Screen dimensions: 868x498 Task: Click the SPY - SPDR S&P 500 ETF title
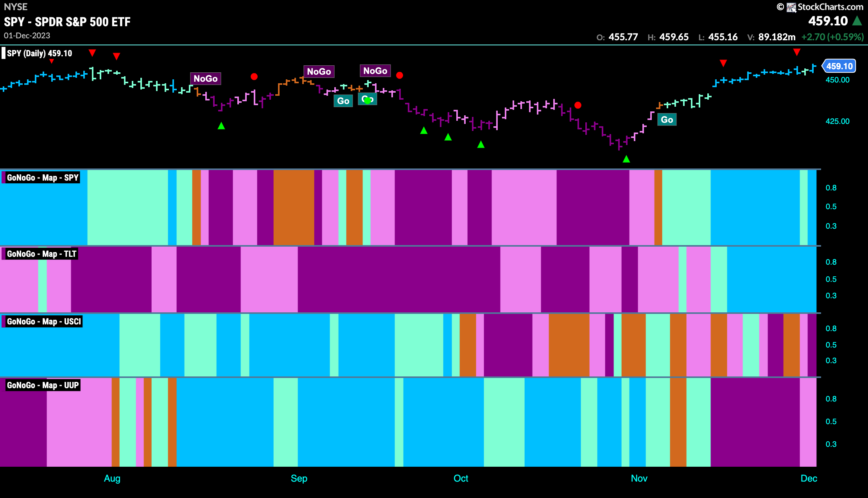coord(67,22)
